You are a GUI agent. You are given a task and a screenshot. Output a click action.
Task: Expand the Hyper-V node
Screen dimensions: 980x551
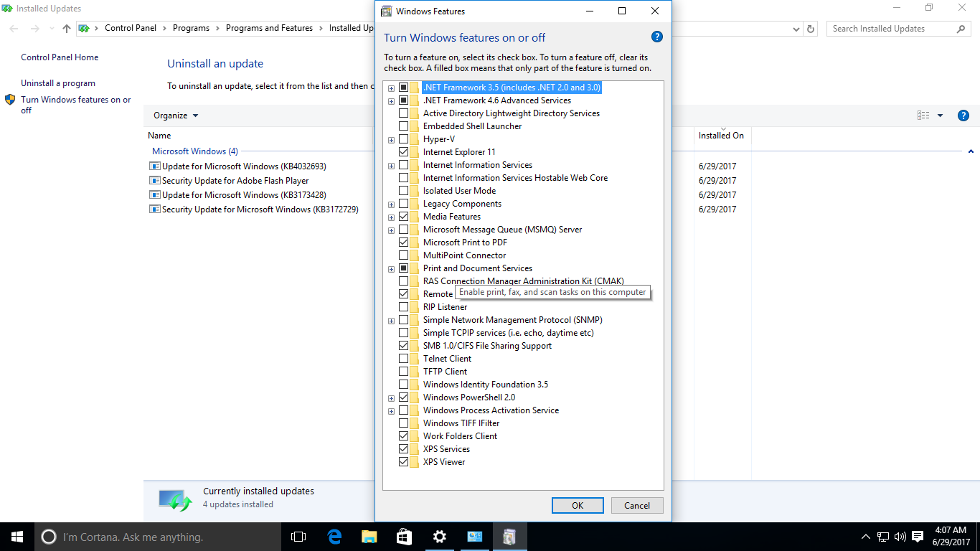pyautogui.click(x=391, y=140)
